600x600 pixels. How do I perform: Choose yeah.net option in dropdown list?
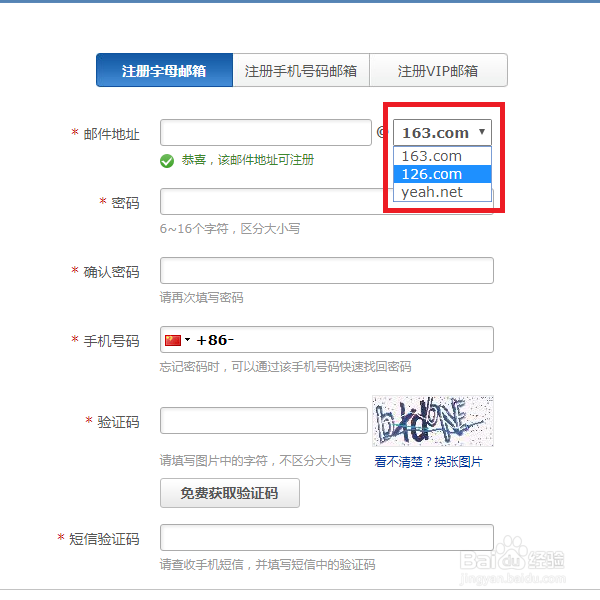pos(442,192)
